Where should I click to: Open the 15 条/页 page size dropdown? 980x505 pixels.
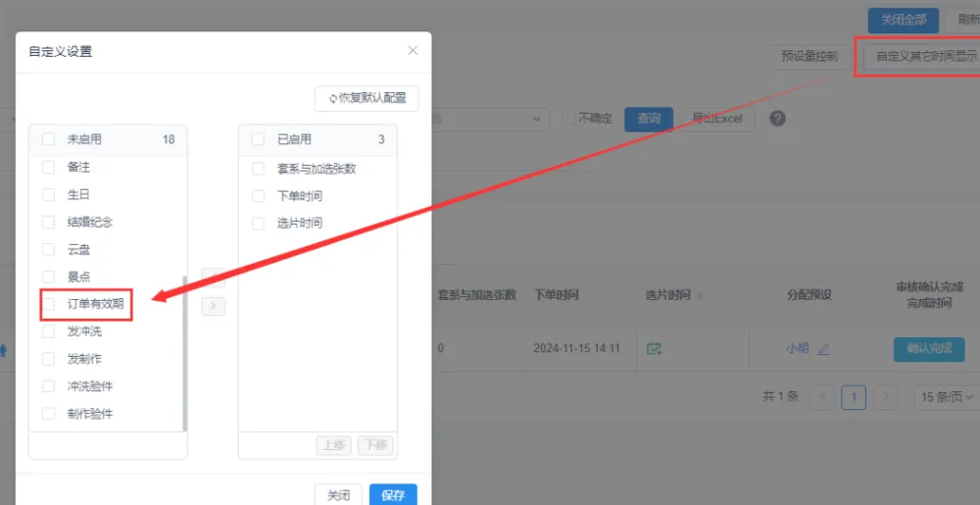click(x=947, y=397)
